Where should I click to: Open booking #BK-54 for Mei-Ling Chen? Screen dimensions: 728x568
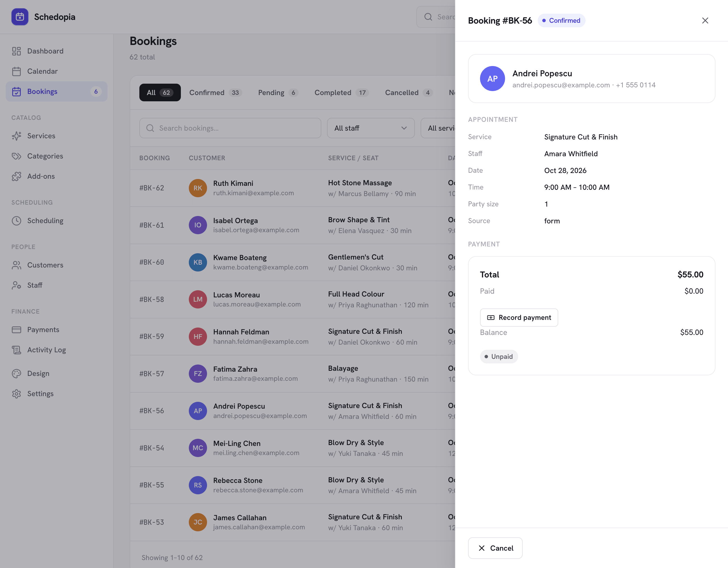(293, 448)
